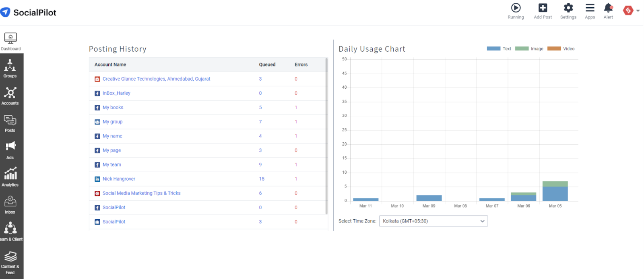
Task: Open the Apps hamburger menu
Action: coord(590,8)
